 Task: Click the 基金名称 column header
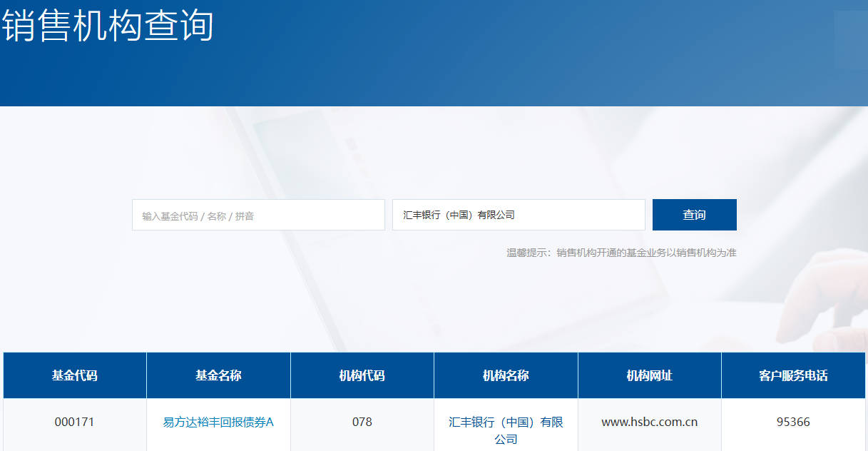[218, 375]
